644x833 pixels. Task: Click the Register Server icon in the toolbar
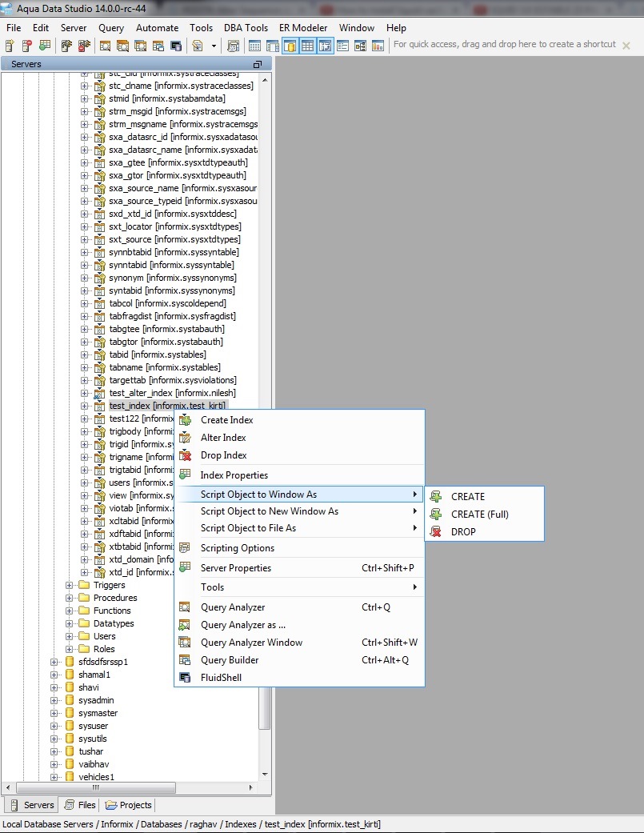pyautogui.click(x=10, y=46)
